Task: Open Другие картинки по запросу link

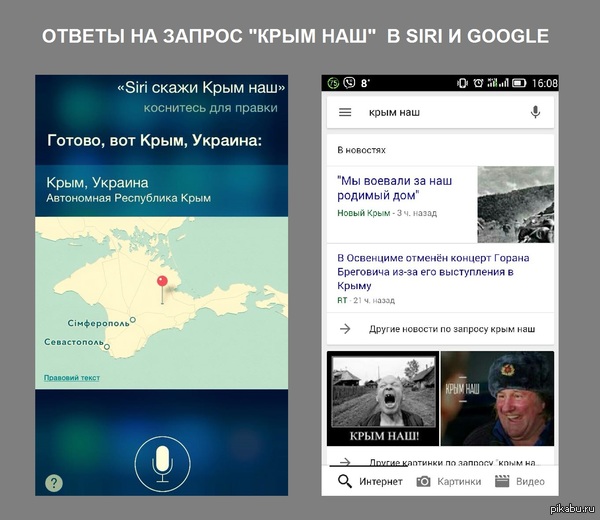Action: point(440,462)
